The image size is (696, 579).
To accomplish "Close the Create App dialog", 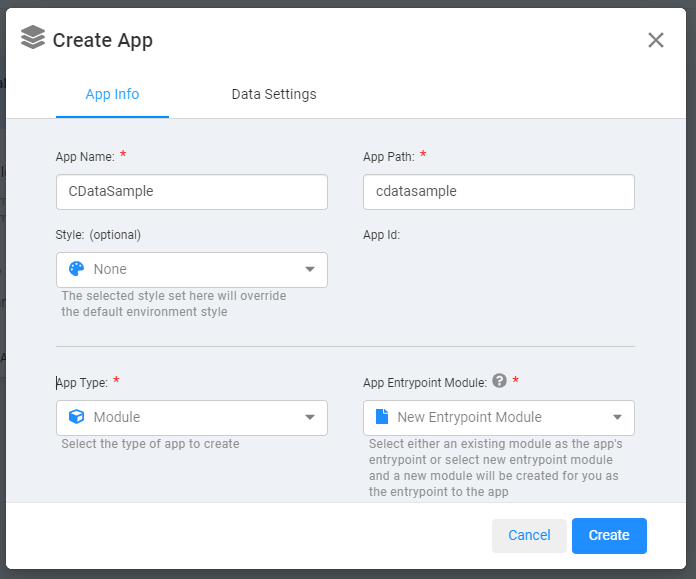I will (x=656, y=40).
